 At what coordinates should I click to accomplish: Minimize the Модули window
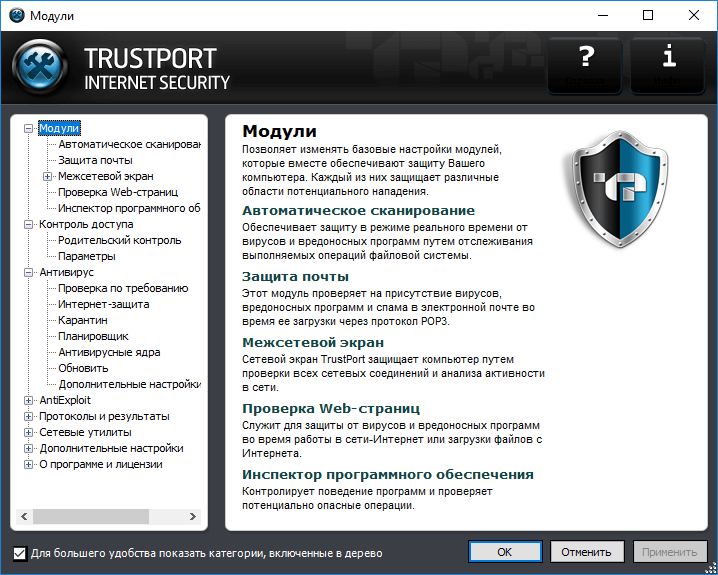pyautogui.click(x=603, y=16)
